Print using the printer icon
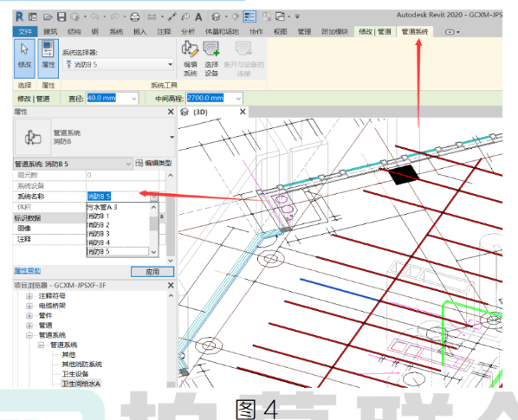Image resolution: width=518 pixels, height=420 pixels. pos(134,16)
